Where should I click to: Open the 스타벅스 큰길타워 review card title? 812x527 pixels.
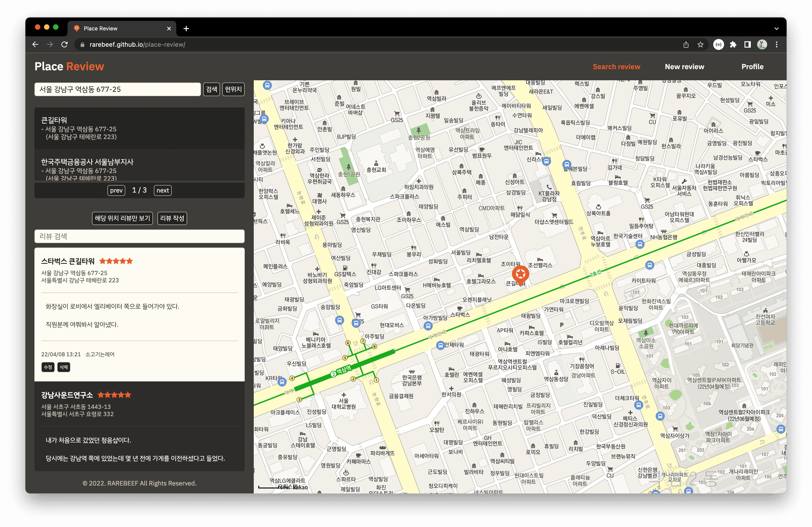click(x=68, y=261)
